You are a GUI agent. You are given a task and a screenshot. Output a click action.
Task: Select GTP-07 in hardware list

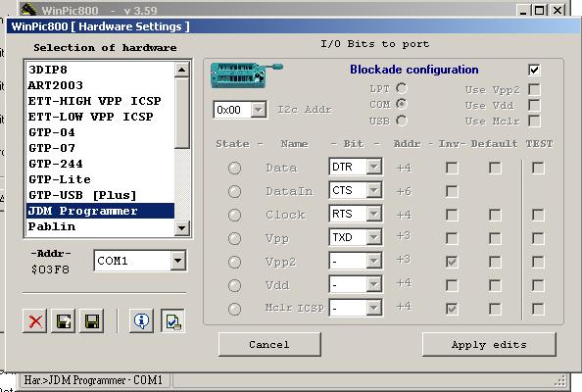[100, 148]
